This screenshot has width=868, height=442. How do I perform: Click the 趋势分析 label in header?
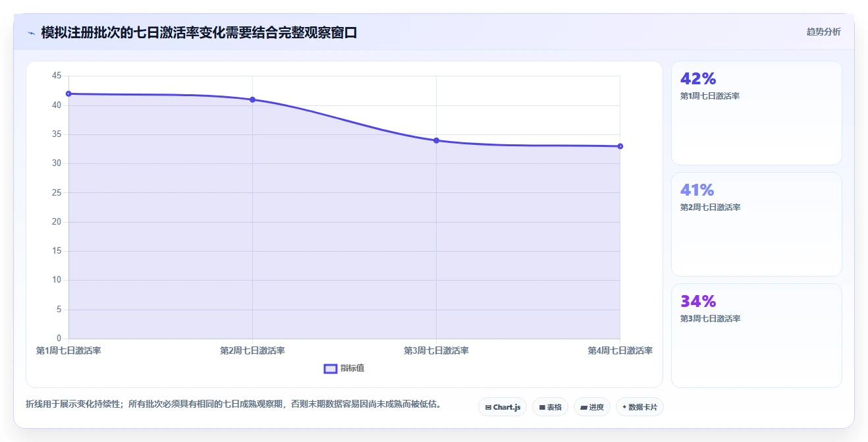click(x=823, y=32)
